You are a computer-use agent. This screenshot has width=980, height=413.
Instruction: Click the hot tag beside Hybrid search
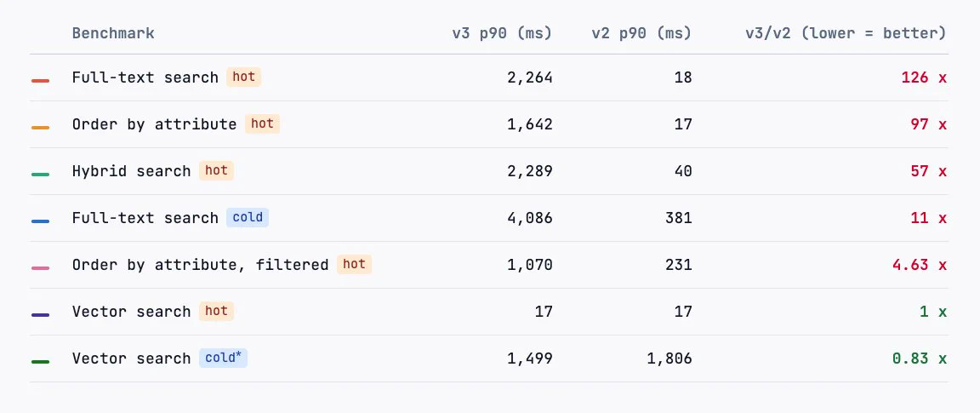[216, 170]
